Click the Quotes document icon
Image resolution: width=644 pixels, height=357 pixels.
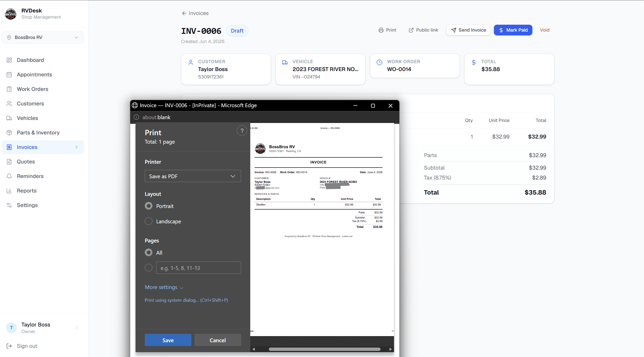(x=9, y=162)
